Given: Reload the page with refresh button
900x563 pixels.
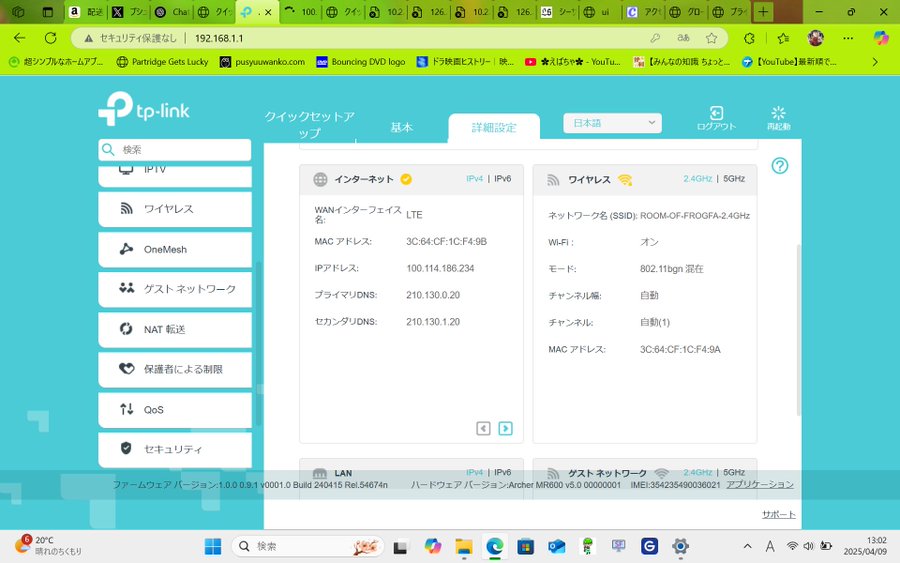Looking at the screenshot, I should click(x=51, y=38).
